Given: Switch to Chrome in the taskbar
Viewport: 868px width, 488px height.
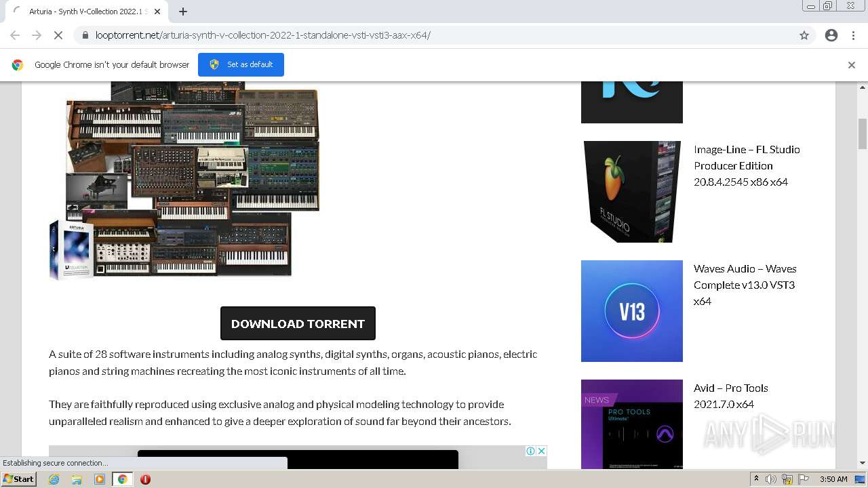Looking at the screenshot, I should (x=123, y=479).
